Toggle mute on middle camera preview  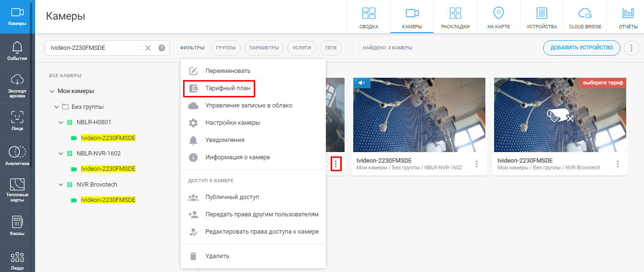click(x=361, y=83)
